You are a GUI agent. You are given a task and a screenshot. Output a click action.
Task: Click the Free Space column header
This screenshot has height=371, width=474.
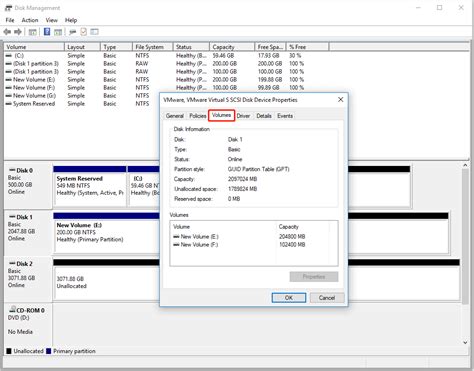(x=270, y=47)
